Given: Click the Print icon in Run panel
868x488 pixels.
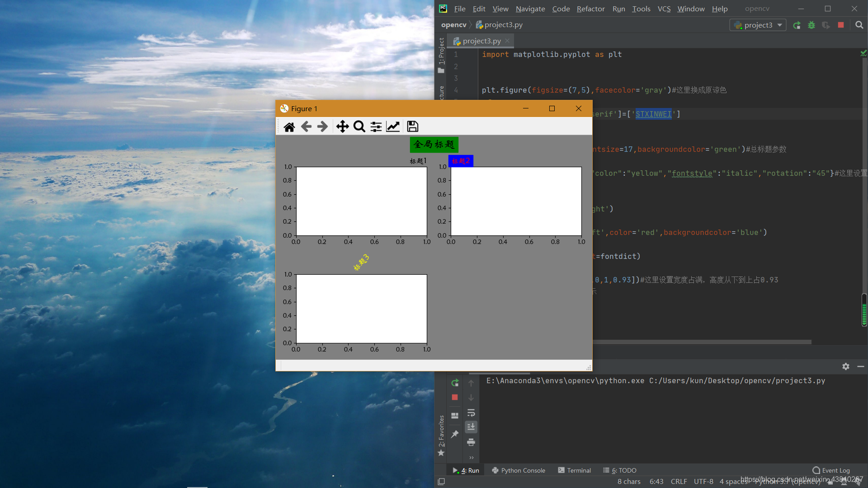Looking at the screenshot, I should click(471, 442).
